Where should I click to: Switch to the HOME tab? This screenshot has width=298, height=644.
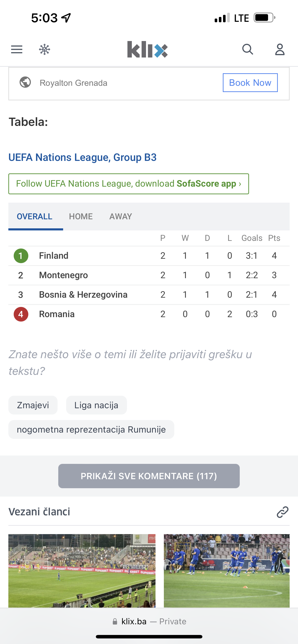(x=81, y=217)
